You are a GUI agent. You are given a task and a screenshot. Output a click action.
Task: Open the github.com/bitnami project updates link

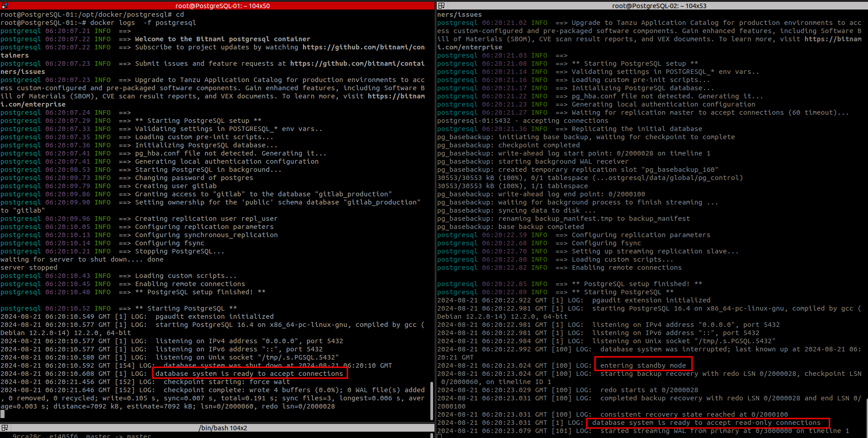[363, 47]
